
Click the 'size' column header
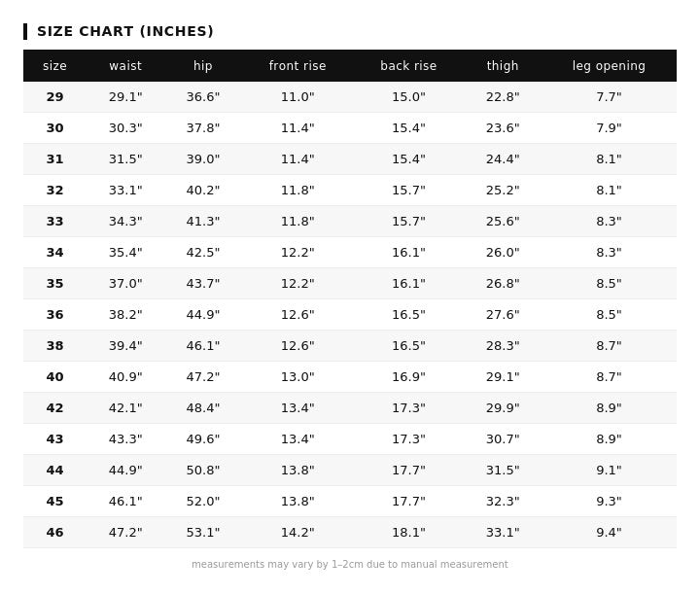[54, 66]
